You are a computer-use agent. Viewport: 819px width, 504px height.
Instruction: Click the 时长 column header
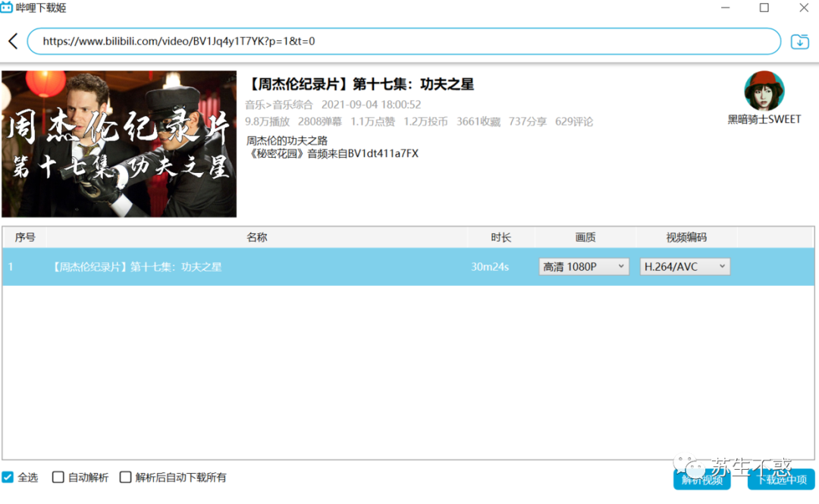click(501, 237)
